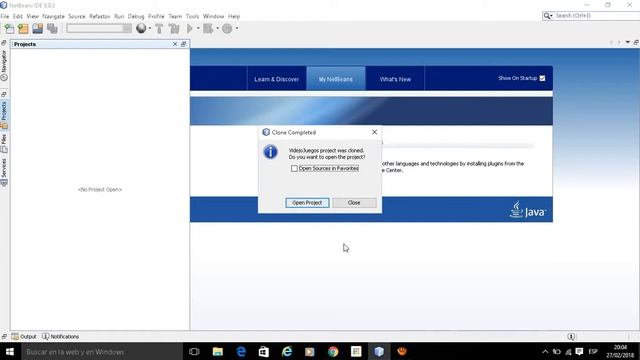Image resolution: width=640 pixels, height=360 pixels.
Task: Open the File menu
Action: [5, 16]
